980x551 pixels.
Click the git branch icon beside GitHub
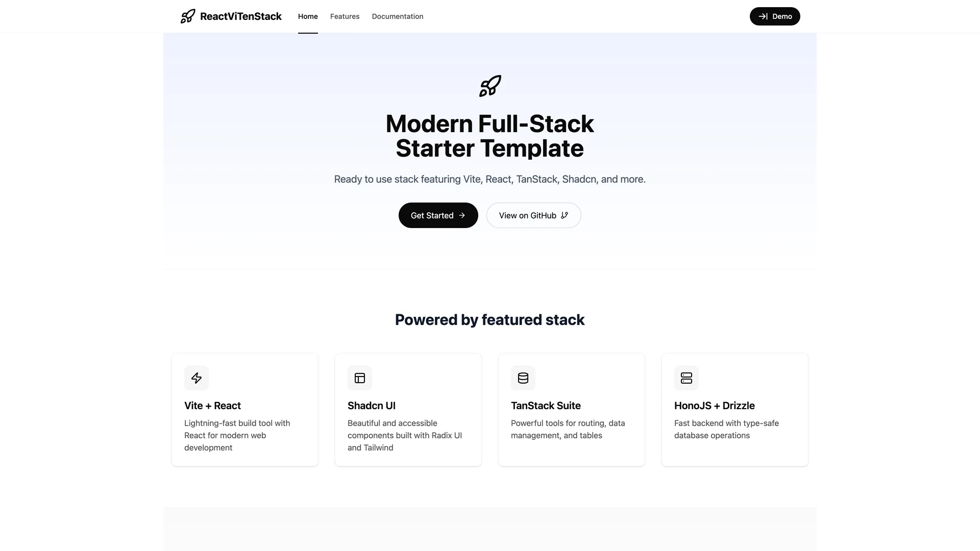point(565,215)
